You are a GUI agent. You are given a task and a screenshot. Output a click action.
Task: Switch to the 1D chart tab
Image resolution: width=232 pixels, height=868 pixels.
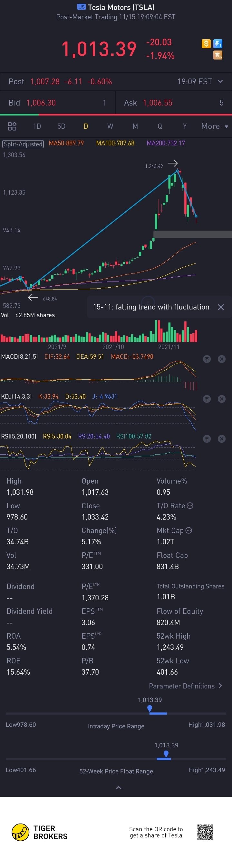tap(37, 126)
